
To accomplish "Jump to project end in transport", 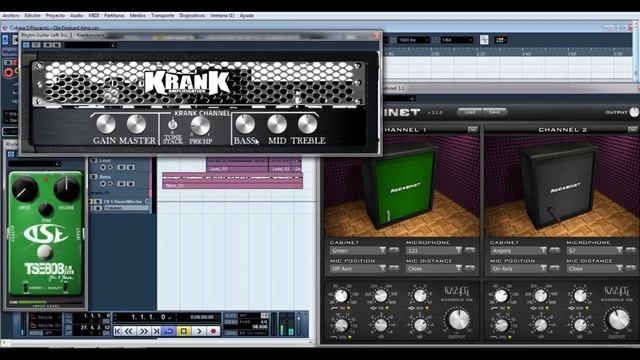I will [156, 331].
